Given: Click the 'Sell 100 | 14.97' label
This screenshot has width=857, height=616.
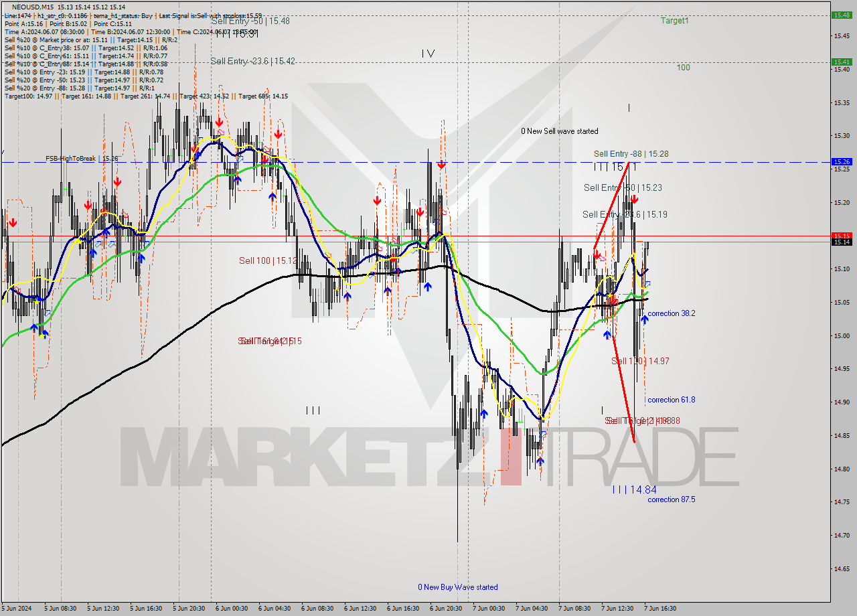Looking at the screenshot, I should [x=640, y=361].
